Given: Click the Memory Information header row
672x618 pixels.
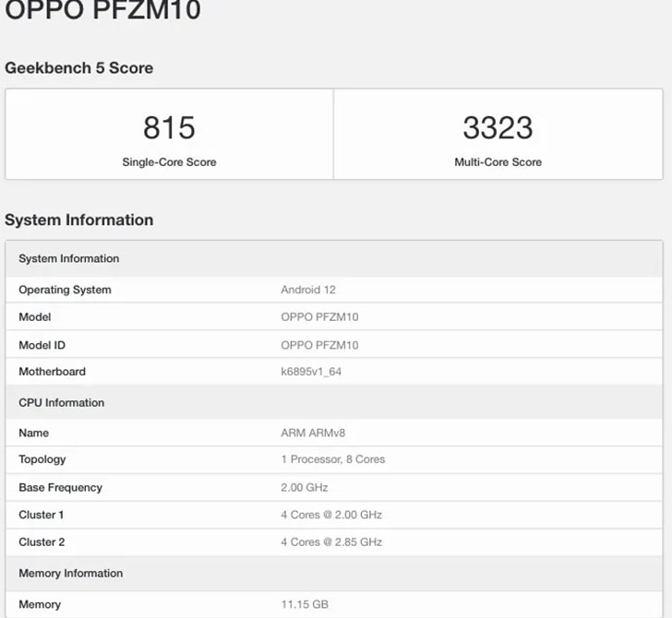Looking at the screenshot, I should [x=334, y=574].
